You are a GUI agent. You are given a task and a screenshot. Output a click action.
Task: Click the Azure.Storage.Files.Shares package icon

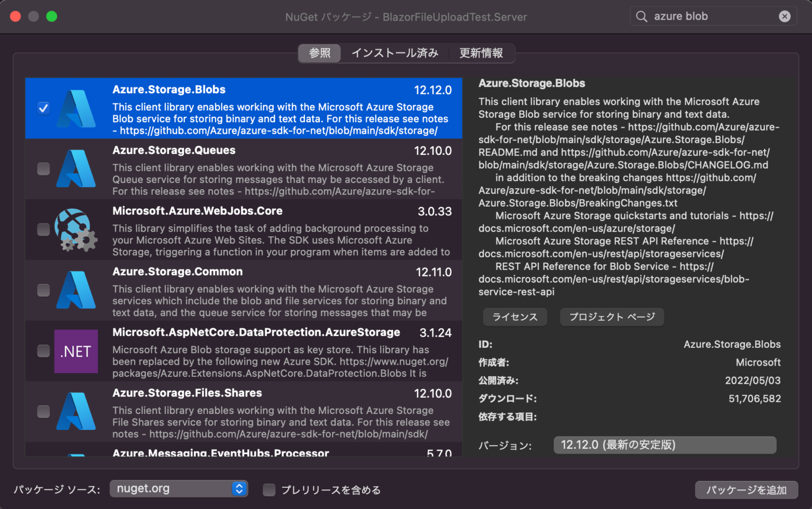pyautogui.click(x=76, y=412)
